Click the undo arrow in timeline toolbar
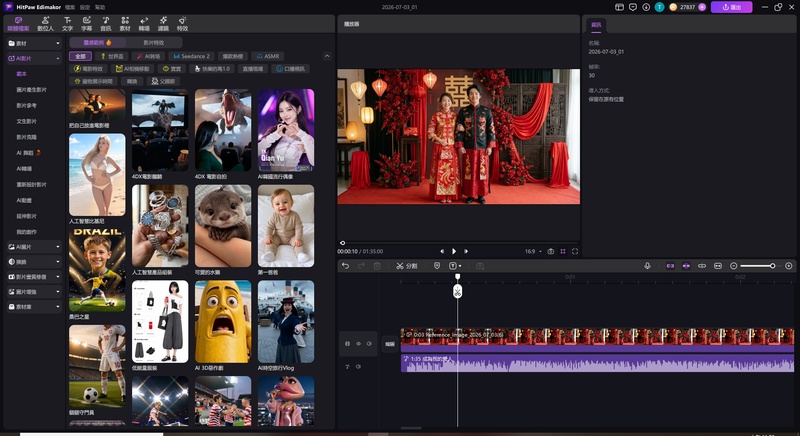The image size is (800, 436). point(345,266)
